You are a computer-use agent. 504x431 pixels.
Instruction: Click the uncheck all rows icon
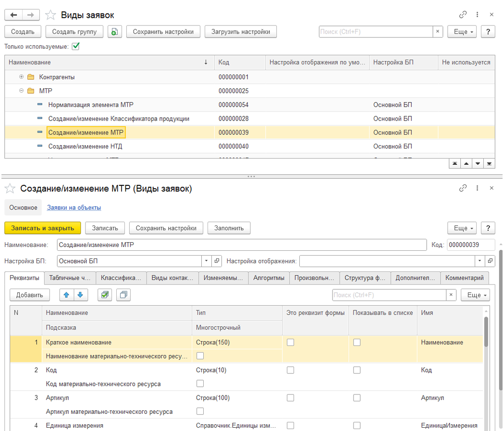point(123,295)
